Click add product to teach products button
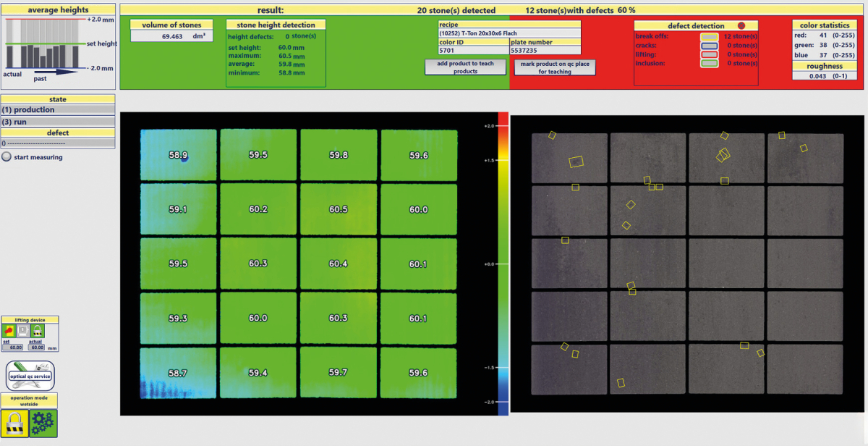Image resolution: width=868 pixels, height=446 pixels. (465, 67)
